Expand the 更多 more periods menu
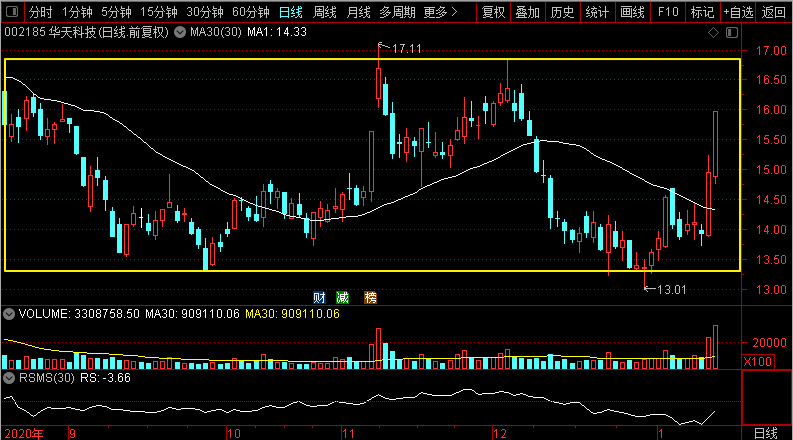 440,12
